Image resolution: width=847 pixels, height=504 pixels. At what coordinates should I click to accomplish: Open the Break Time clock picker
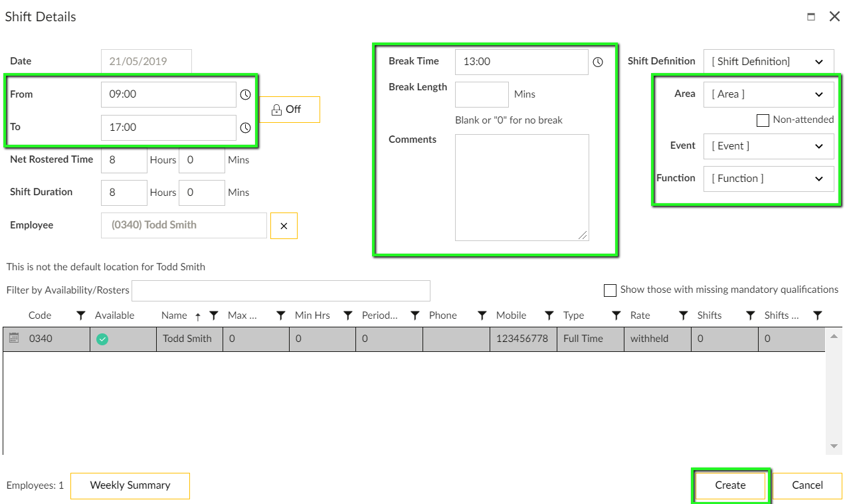[597, 62]
